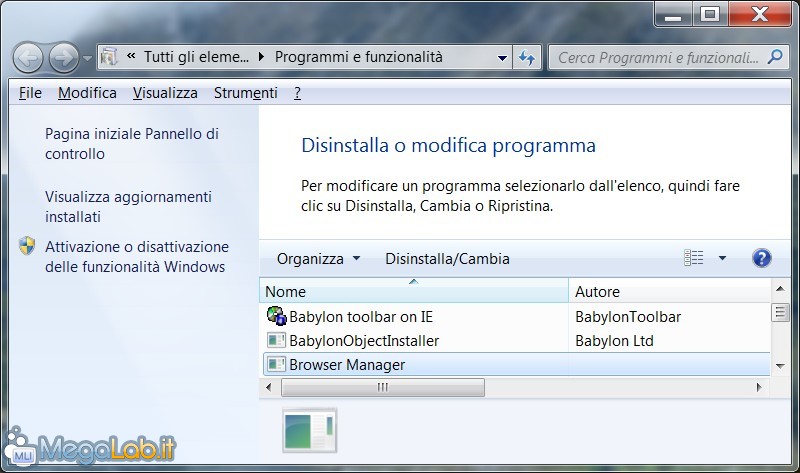This screenshot has height=473, width=800.
Task: Sort by the Autore column header
Action: tap(669, 291)
